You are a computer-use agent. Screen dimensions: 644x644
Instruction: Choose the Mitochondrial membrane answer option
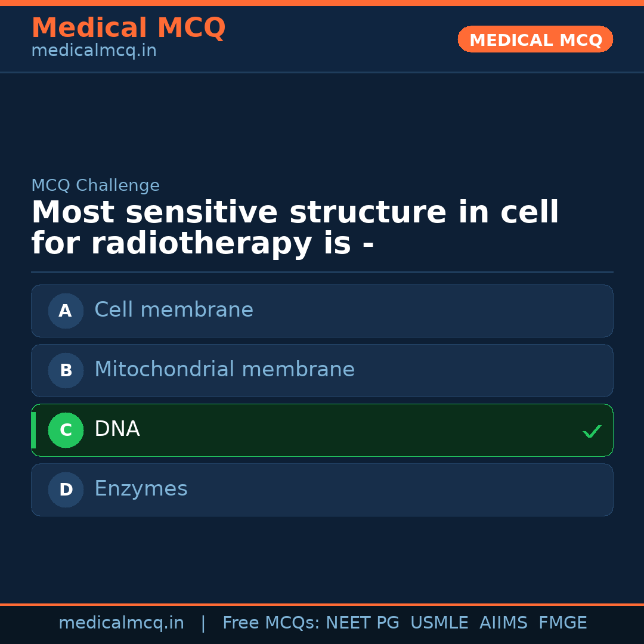[322, 370]
